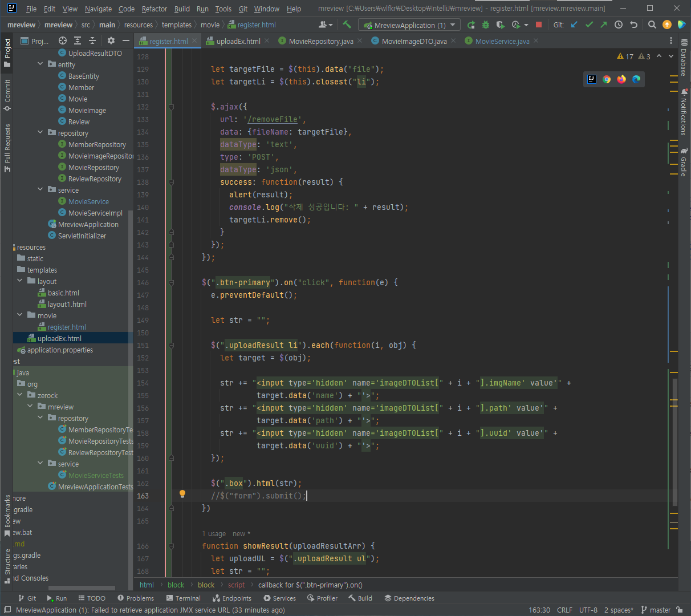Open the Problems tool window button

(x=136, y=598)
